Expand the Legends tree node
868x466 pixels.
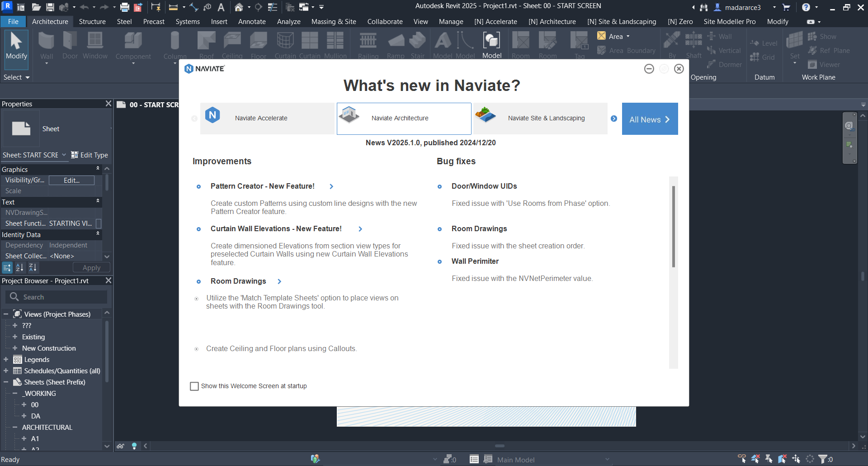6,360
